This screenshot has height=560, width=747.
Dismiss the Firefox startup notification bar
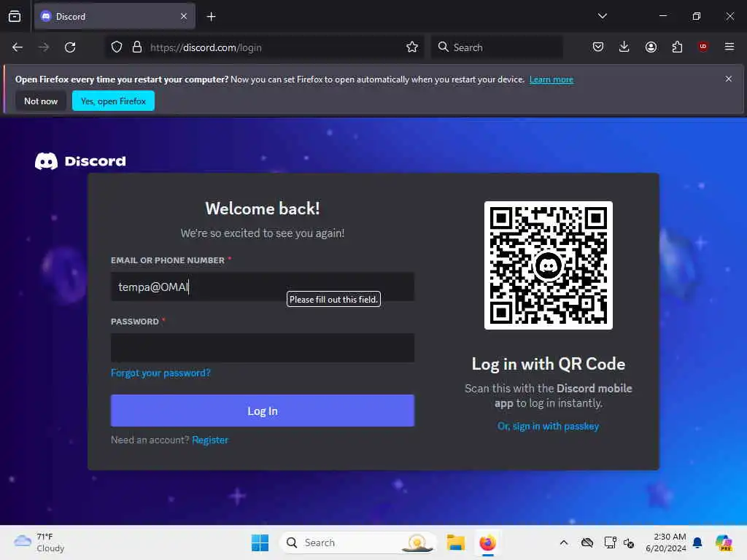729,79
